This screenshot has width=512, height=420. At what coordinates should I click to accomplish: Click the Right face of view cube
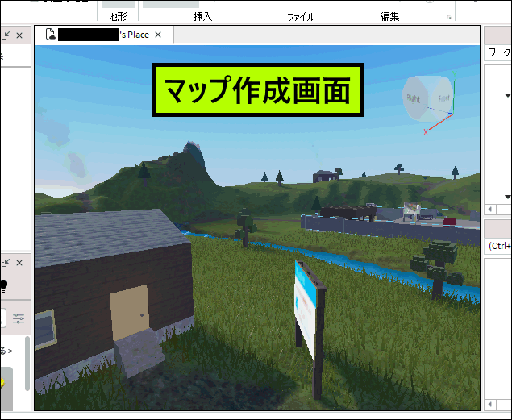pos(414,98)
